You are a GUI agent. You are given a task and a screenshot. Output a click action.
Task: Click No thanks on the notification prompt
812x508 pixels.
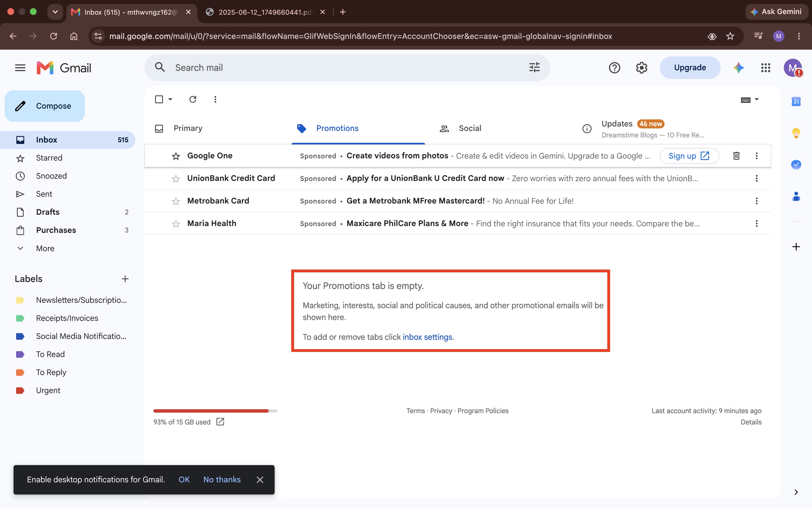[x=222, y=479]
